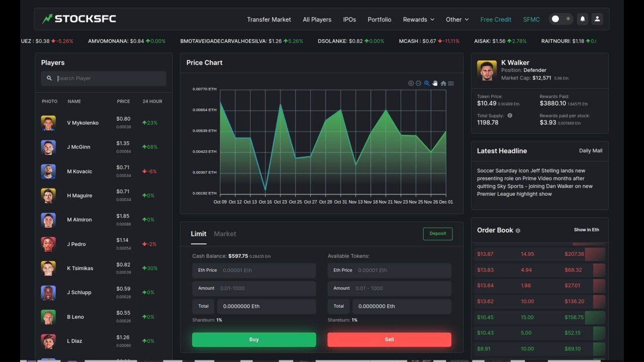The height and width of the screenshot is (362, 644).
Task: Select J Schlupp's player photo
Action: tap(48, 293)
